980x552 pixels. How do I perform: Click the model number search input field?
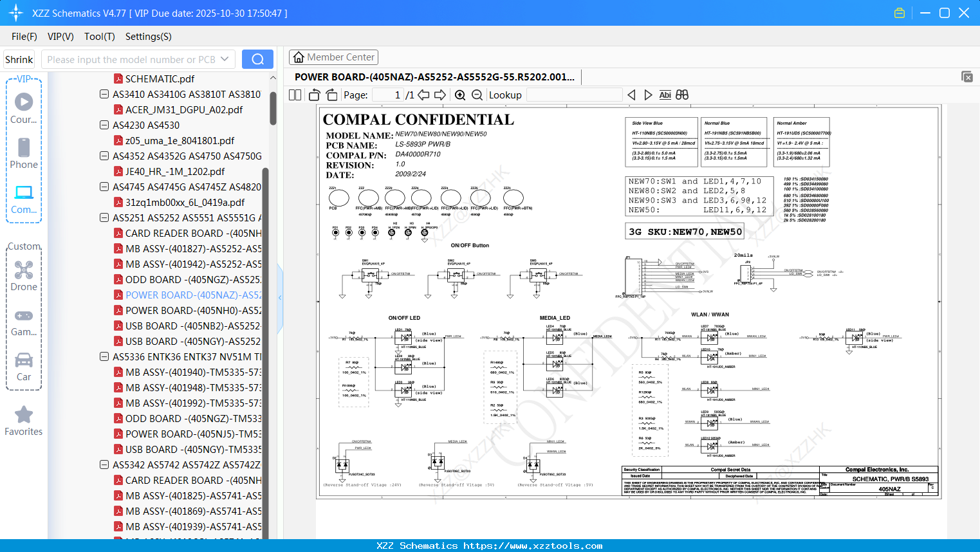click(x=131, y=59)
